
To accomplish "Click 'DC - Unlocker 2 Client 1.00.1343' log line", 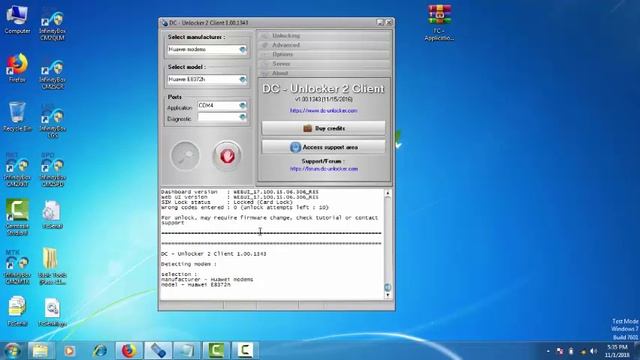I will coord(213,254).
